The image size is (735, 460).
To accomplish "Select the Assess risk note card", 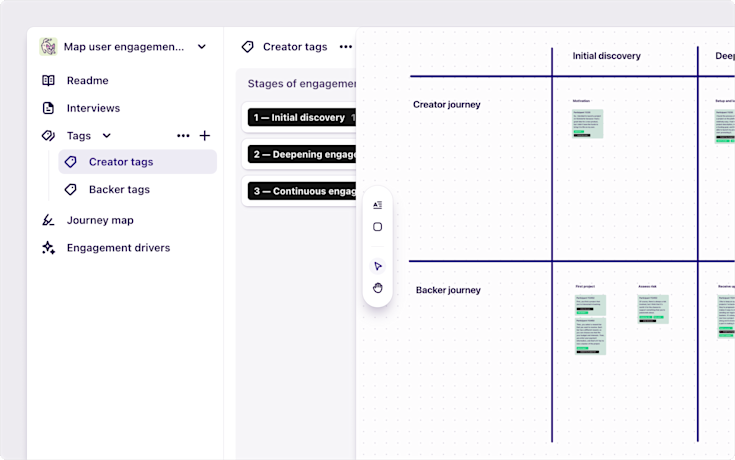I will click(653, 309).
